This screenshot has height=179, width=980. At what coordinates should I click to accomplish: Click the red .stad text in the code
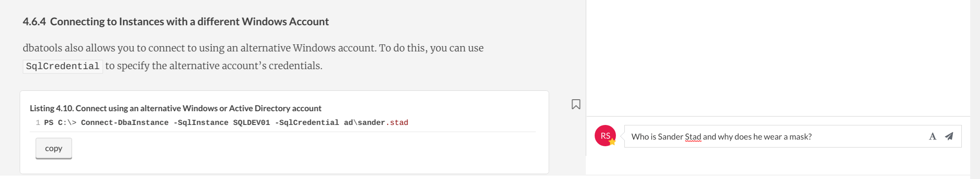point(397,123)
